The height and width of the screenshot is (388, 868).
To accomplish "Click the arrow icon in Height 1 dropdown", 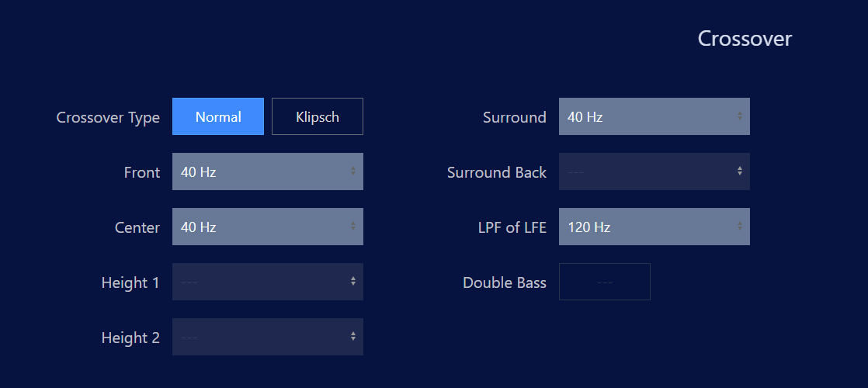I will coord(353,282).
